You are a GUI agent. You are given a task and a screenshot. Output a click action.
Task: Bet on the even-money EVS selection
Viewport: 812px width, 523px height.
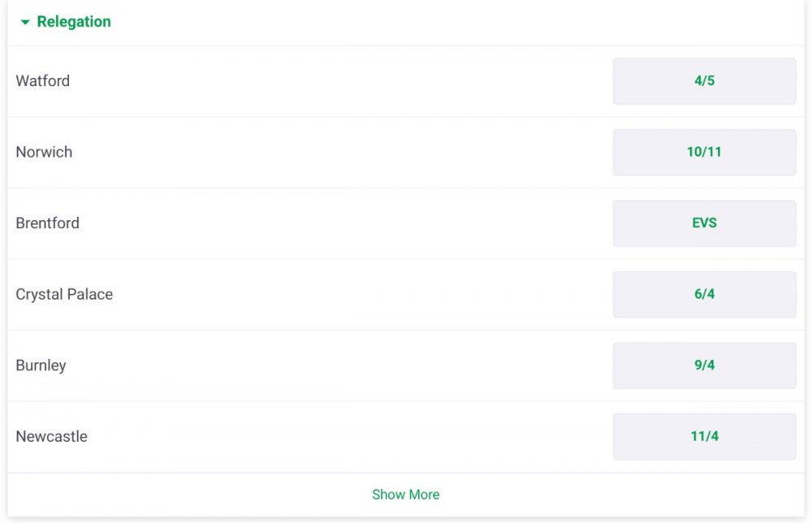[x=704, y=223]
